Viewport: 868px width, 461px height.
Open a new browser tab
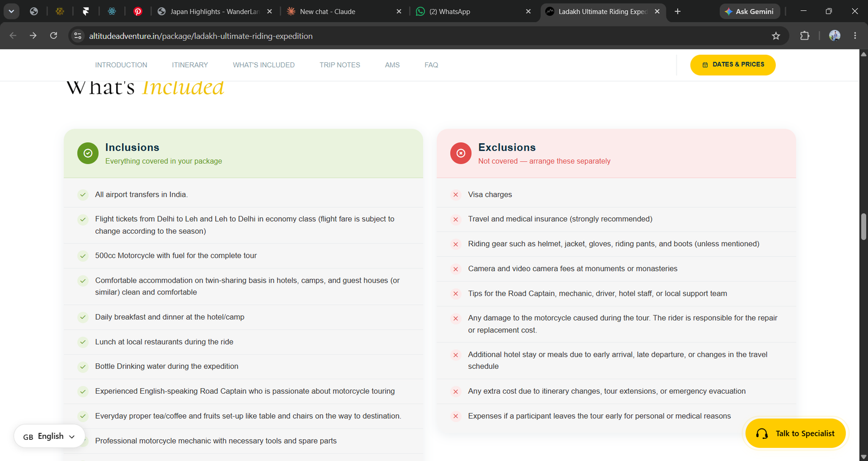click(678, 11)
